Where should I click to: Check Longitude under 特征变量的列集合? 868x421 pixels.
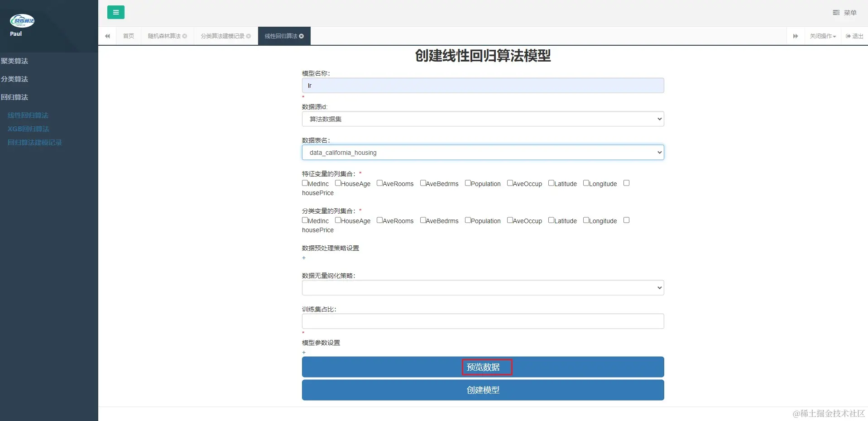point(586,183)
